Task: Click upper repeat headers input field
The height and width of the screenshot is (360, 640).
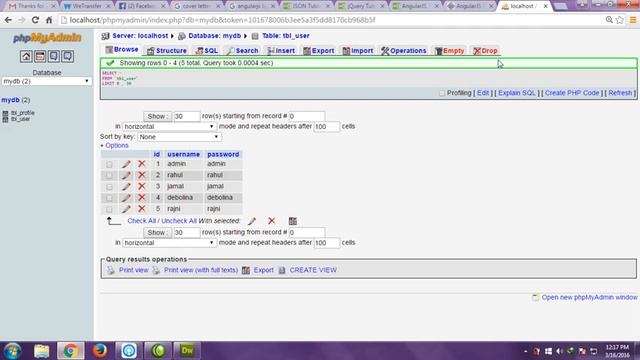Action: click(327, 127)
